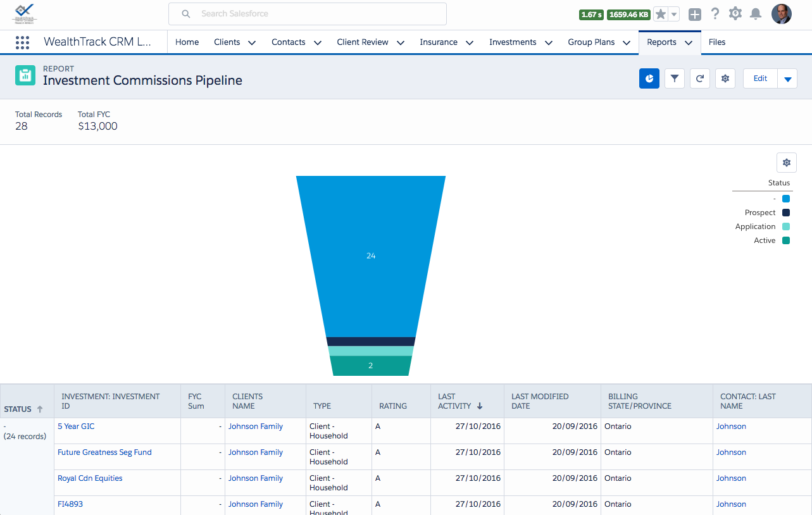Image resolution: width=812 pixels, height=515 pixels.
Task: Open the global actions plus icon
Action: 695,15
